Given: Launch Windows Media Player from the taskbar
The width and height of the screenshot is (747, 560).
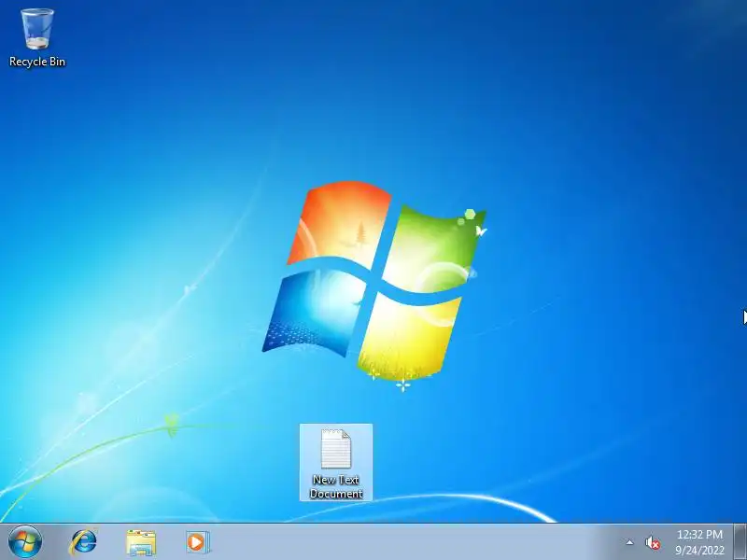Looking at the screenshot, I should [197, 542].
